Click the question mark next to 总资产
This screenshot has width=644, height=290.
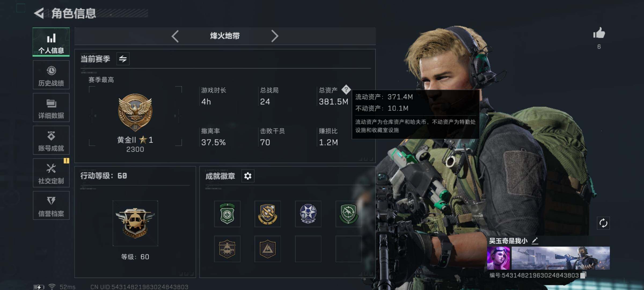coord(346,89)
